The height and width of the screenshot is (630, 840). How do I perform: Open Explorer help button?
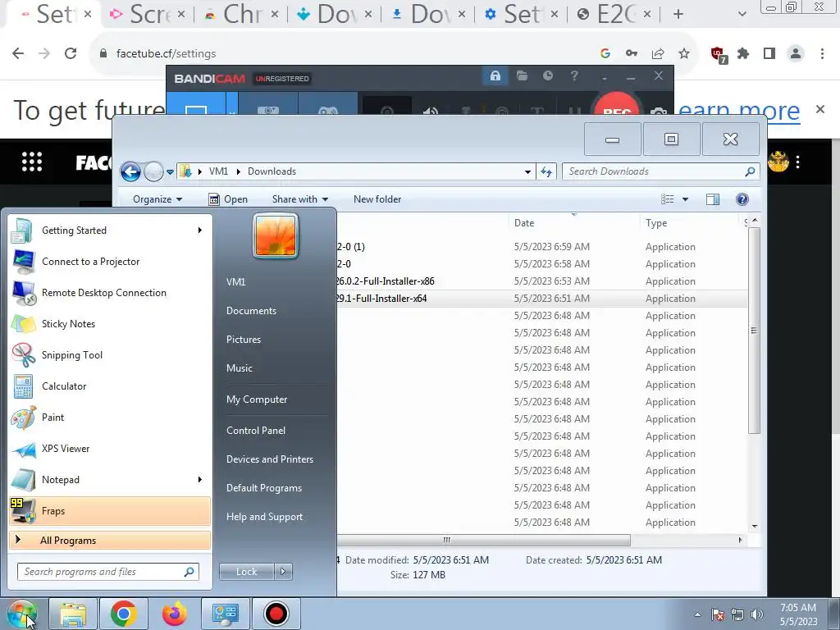(x=742, y=199)
